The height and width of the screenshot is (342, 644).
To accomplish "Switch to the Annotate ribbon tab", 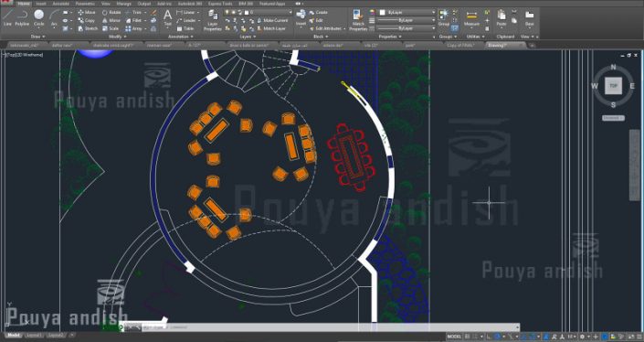I will pyautogui.click(x=61, y=4).
